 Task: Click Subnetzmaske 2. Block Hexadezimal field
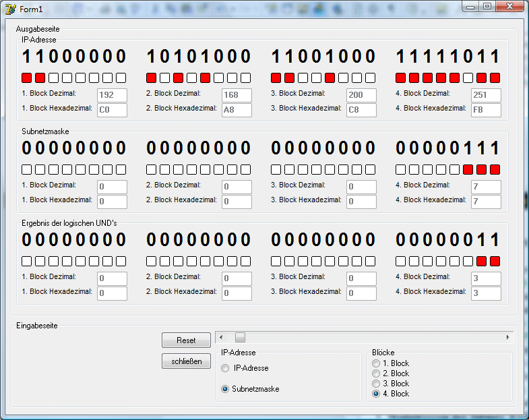tap(237, 202)
